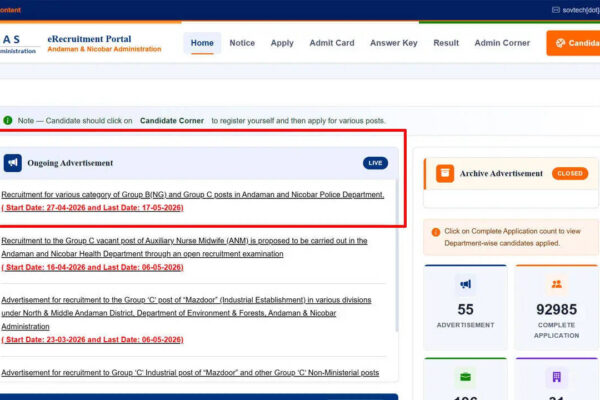Open the Answer Key page
Image resolution: width=600 pixels, height=400 pixels.
pos(394,43)
